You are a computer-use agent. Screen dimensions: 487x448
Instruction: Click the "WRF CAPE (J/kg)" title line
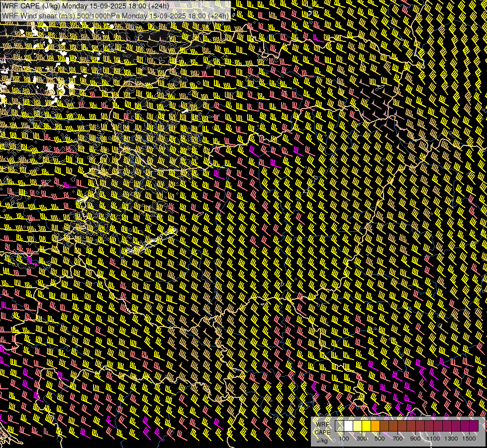(x=86, y=6)
